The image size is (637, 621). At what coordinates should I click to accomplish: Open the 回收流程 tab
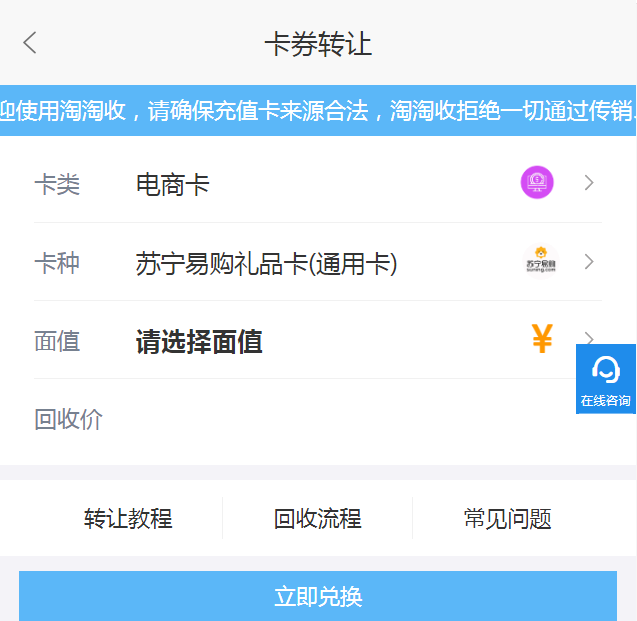[x=318, y=519]
